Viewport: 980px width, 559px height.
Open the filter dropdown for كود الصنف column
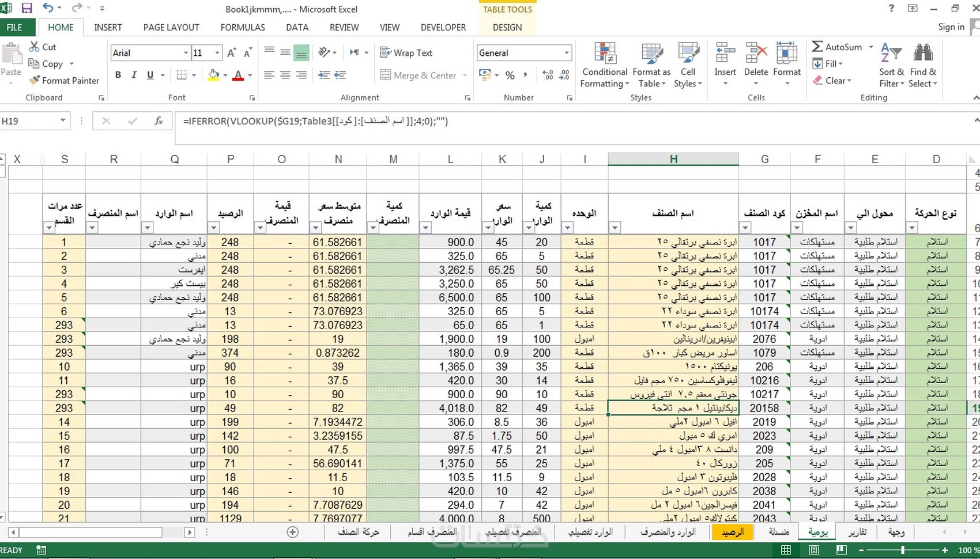tap(745, 228)
